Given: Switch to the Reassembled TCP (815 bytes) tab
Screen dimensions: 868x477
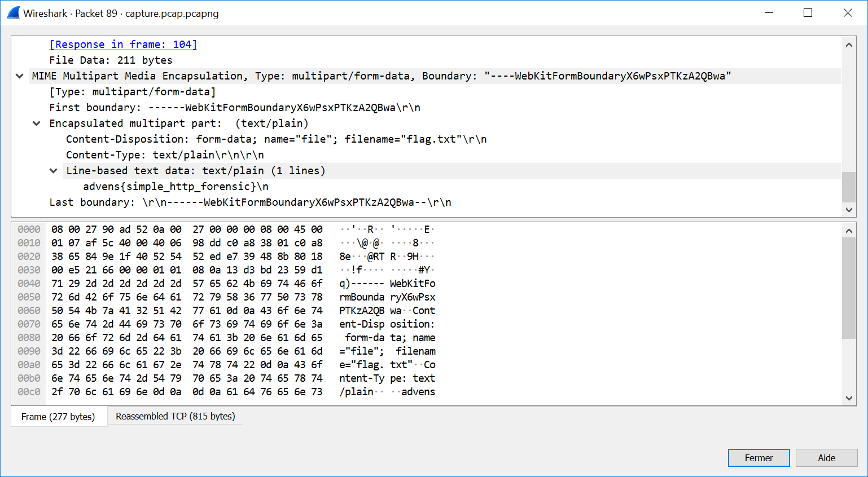Looking at the screenshot, I should click(176, 416).
